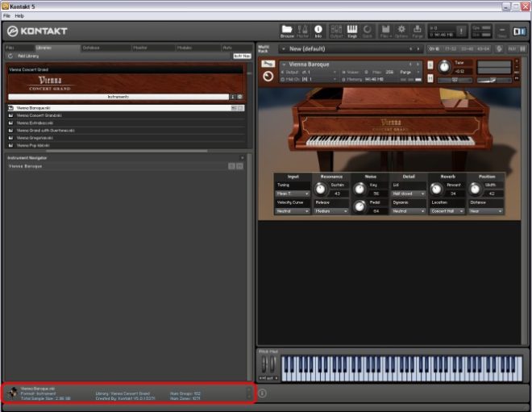
Task: Open the script editor icon in the rack header
Action: (499, 49)
